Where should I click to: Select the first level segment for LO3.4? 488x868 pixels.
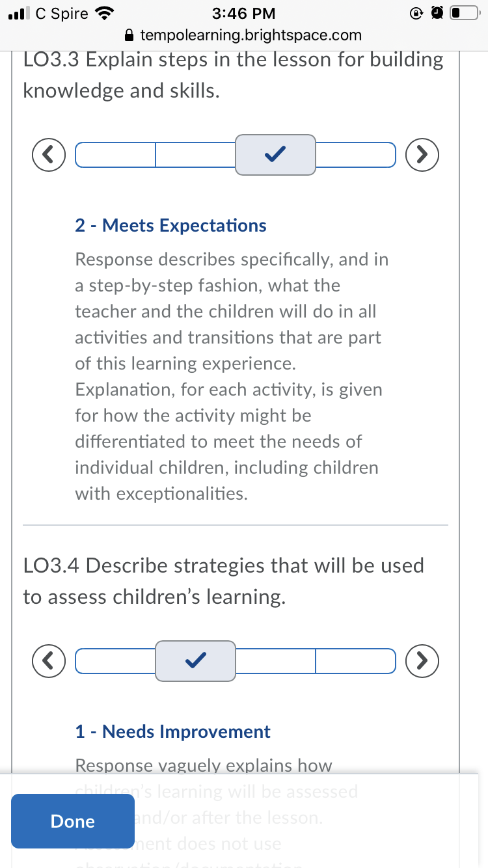pyautogui.click(x=116, y=661)
